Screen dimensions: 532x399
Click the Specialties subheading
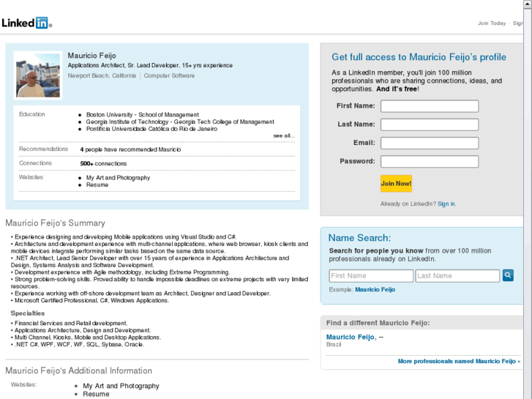tap(28, 313)
